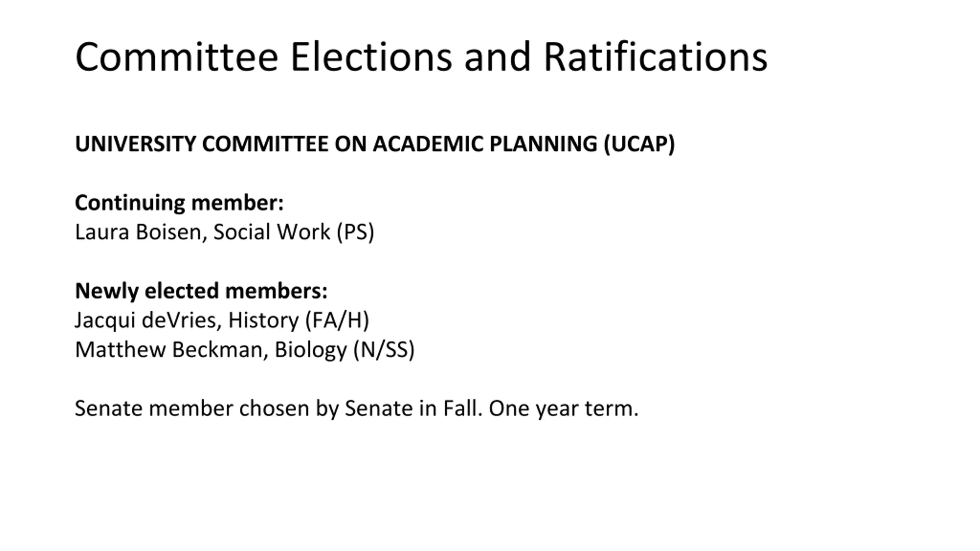Click the word Committee in the title
Viewport: 980px width, 551px height.
(176, 57)
